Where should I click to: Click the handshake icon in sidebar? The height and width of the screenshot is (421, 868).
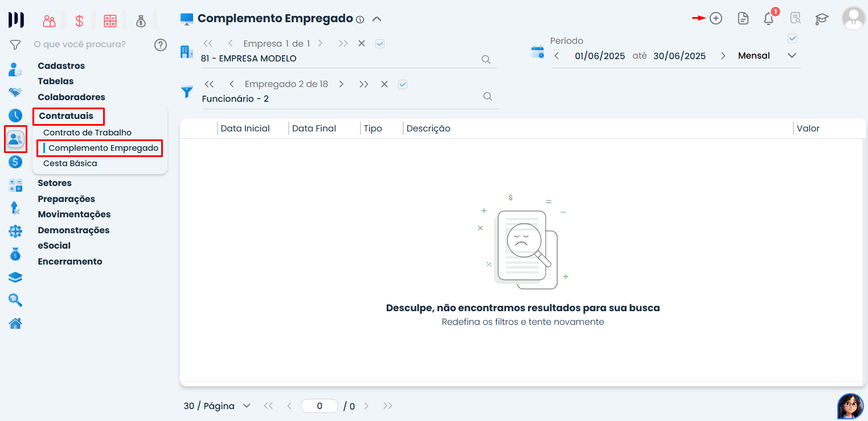tap(15, 92)
